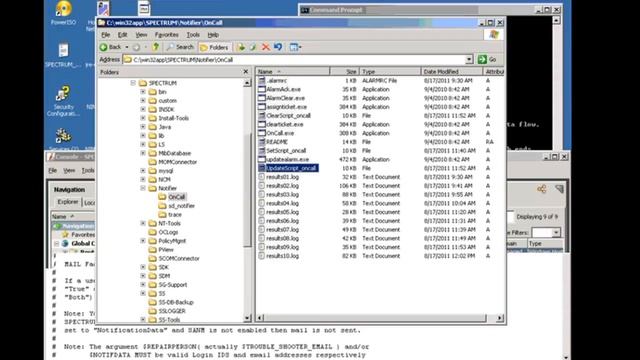Open the Tools menu in Explorer
This screenshot has height=360, width=640.
point(193,35)
